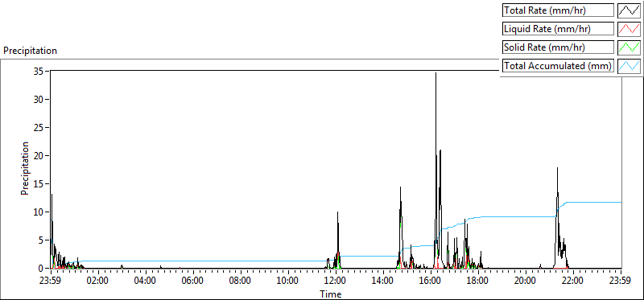Screen dimensions: 644x300
Task: Click the 35 value on the Y axis
Action: [x=39, y=71]
